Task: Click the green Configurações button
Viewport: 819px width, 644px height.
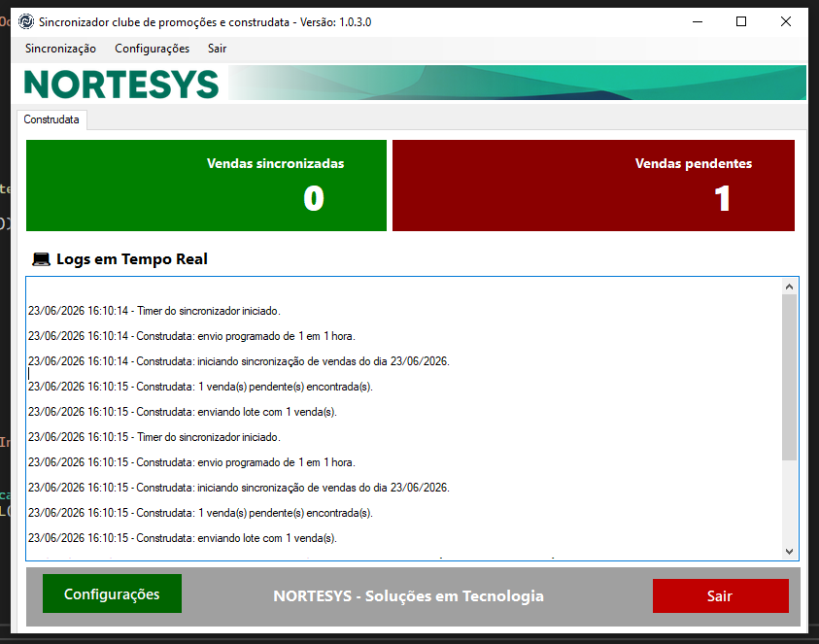Action: 113,593
